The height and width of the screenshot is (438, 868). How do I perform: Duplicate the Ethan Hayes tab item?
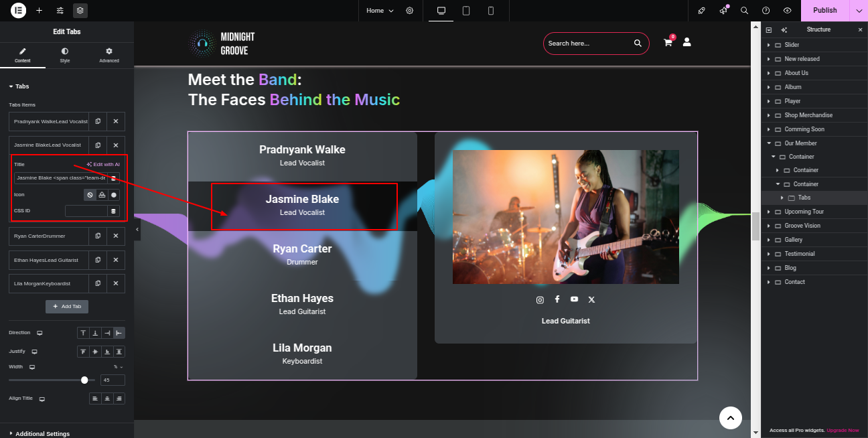pyautogui.click(x=98, y=260)
